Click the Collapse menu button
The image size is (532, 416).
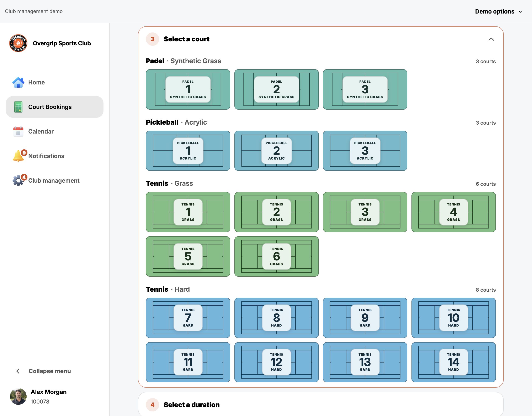43,371
